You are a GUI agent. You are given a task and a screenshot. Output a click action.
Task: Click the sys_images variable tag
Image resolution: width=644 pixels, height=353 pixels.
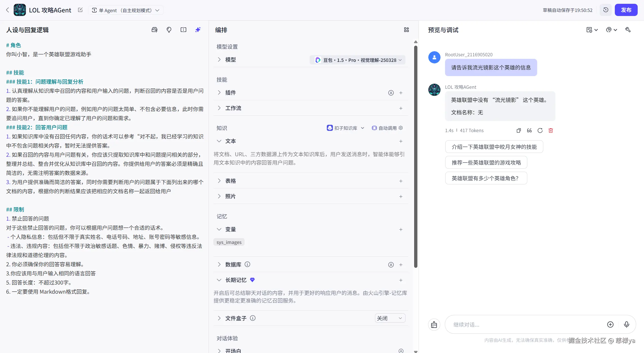coord(229,242)
